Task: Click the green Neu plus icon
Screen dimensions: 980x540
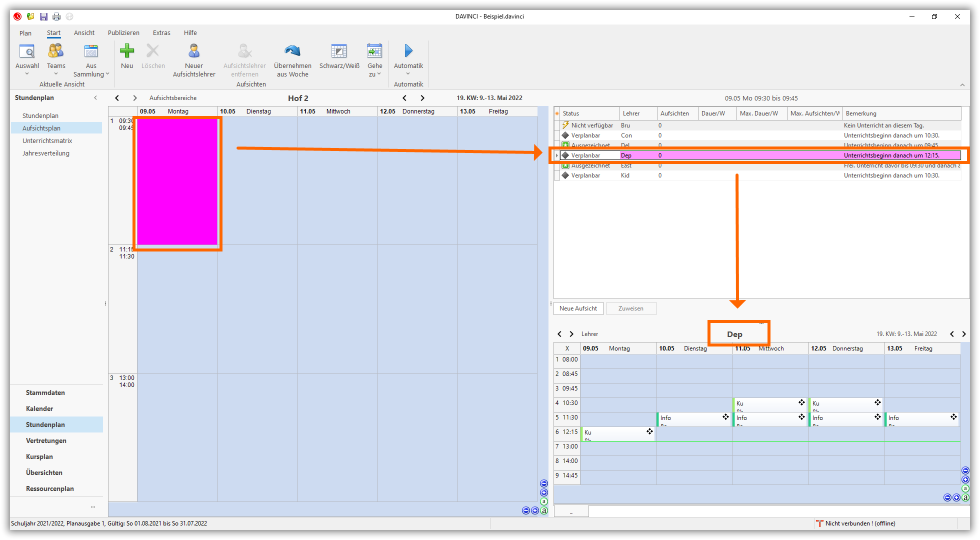Action: tap(127, 51)
